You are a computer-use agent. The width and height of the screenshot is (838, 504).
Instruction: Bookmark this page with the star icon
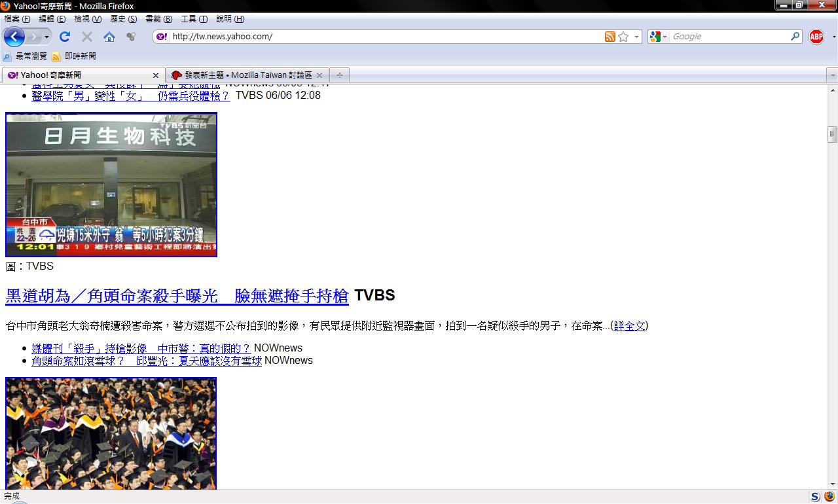coord(623,37)
